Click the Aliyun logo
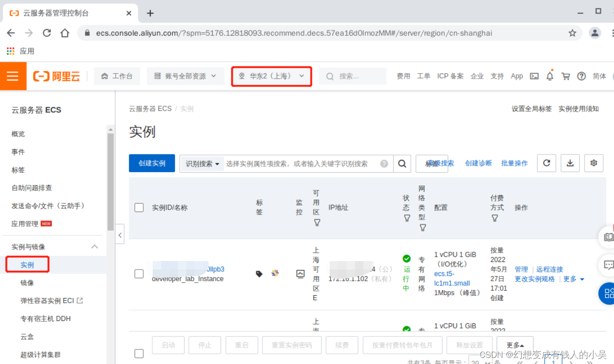The image size is (614, 364). (x=56, y=76)
